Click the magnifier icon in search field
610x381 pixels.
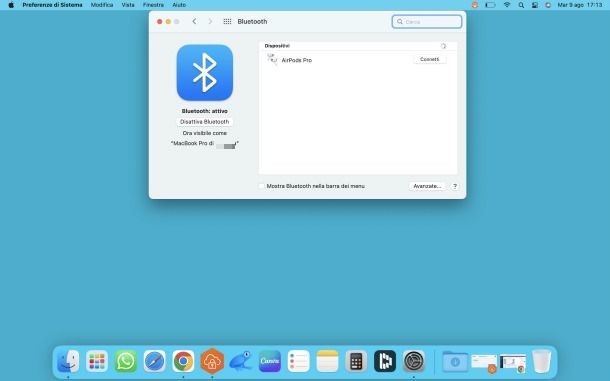click(400, 22)
